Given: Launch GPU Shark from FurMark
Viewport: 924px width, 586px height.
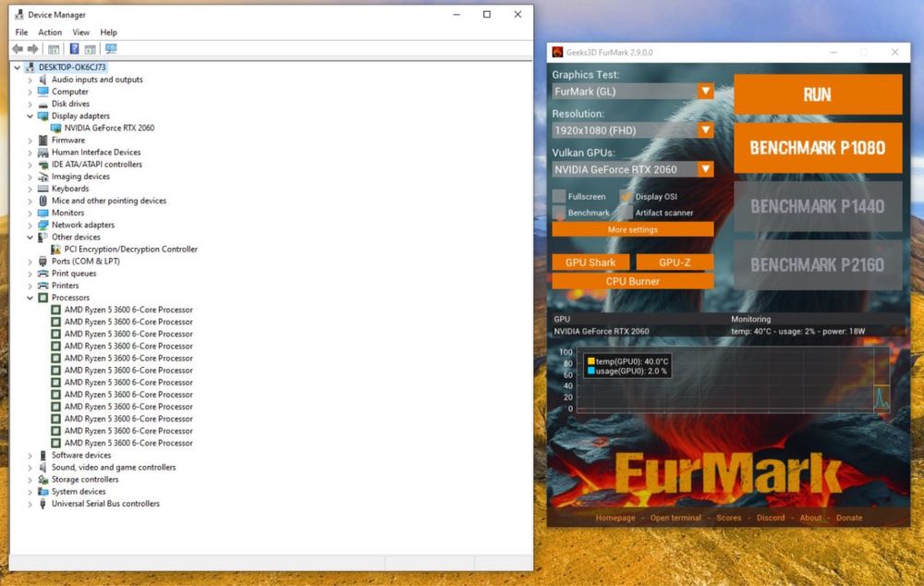Looking at the screenshot, I should pos(590,262).
